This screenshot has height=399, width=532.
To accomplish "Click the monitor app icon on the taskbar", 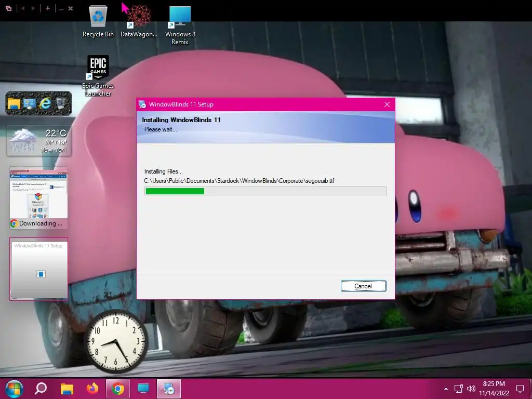I will [x=143, y=389].
